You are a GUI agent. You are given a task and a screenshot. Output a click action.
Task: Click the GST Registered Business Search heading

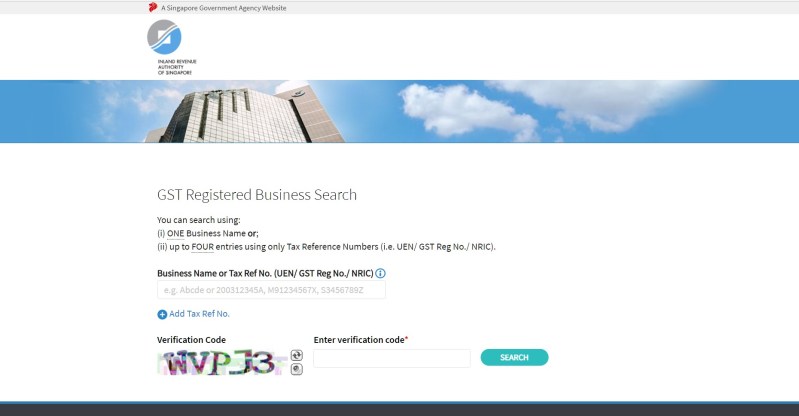point(257,195)
